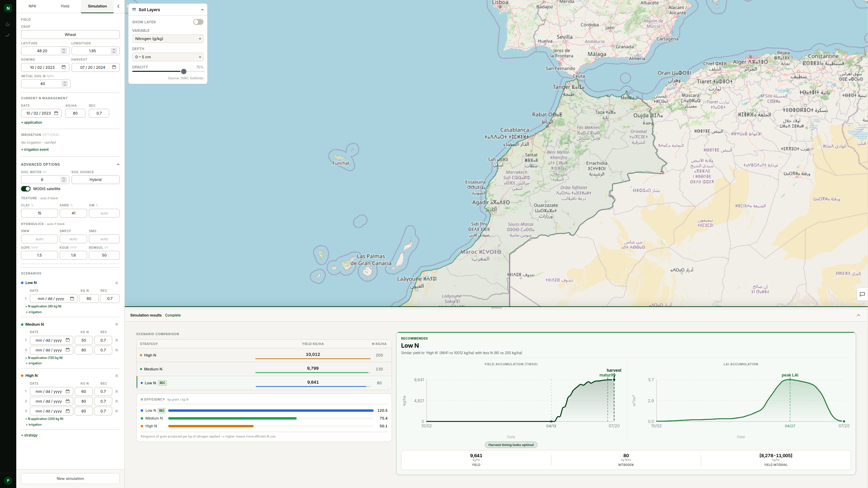Select Low N row in scenario comparison
This screenshot has width=868, height=488.
click(264, 383)
